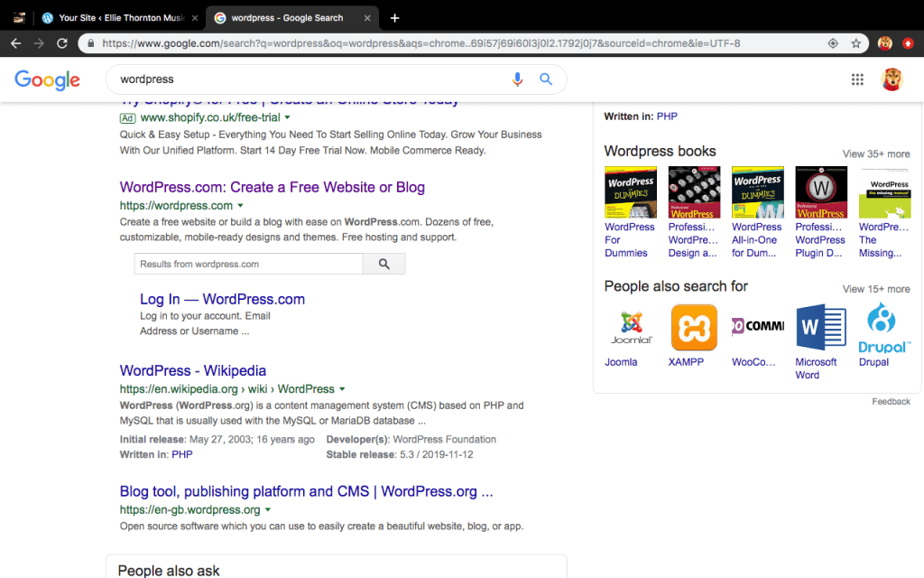Open the Log In — WordPress.com link
Screen dimensions: 924x578
(x=222, y=299)
